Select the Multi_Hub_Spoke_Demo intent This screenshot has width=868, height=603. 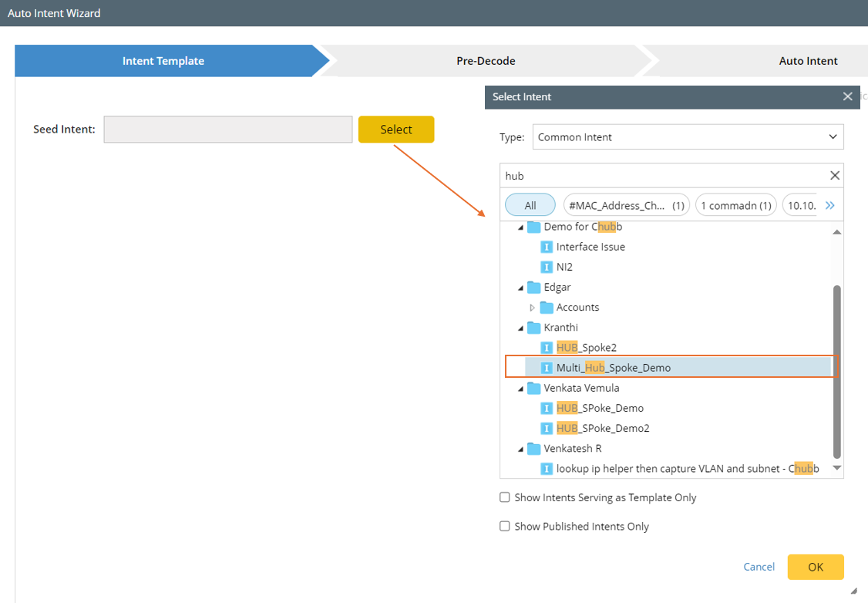pos(613,368)
